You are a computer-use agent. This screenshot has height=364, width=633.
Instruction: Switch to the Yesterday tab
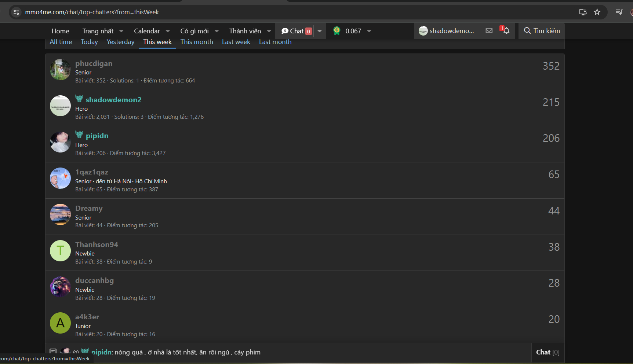tap(120, 42)
